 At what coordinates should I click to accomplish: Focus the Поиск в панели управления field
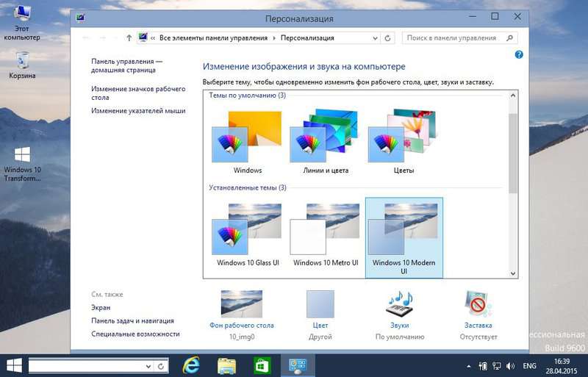[x=460, y=38]
